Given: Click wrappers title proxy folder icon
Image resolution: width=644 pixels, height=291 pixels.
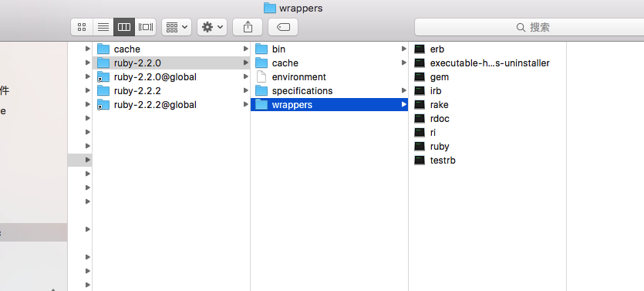Looking at the screenshot, I should click(269, 8).
